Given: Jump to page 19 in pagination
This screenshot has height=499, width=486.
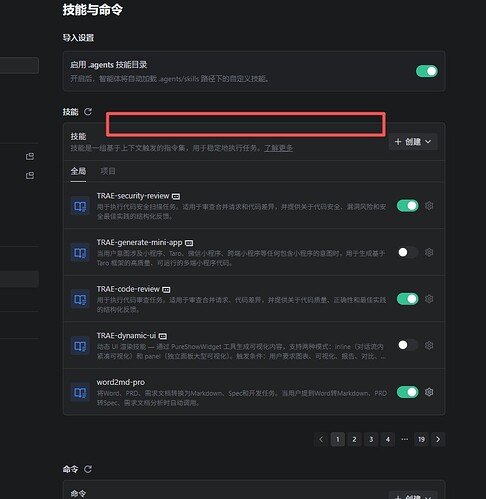Looking at the screenshot, I should (x=421, y=439).
